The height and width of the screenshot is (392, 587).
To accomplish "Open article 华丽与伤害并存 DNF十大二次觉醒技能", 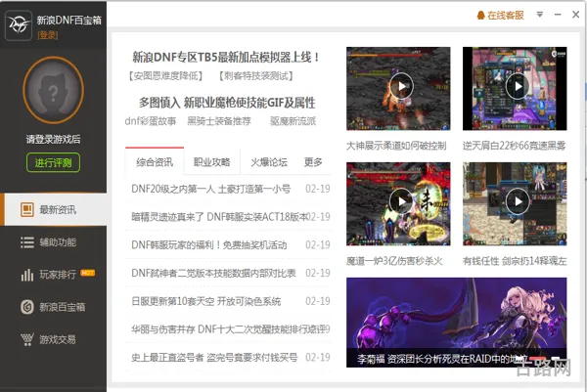I will point(228,329).
